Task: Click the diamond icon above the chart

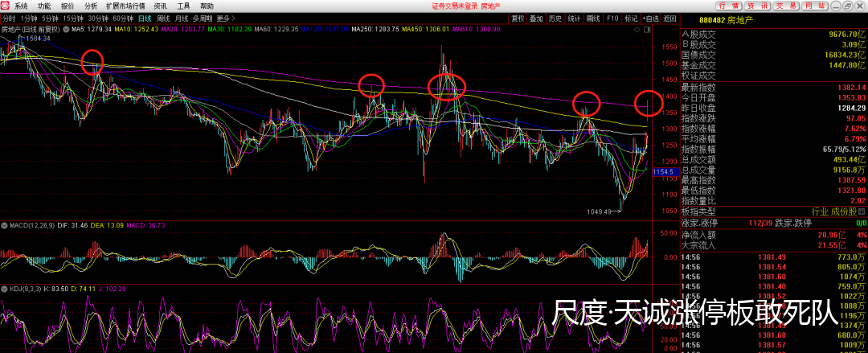Action: [637, 29]
